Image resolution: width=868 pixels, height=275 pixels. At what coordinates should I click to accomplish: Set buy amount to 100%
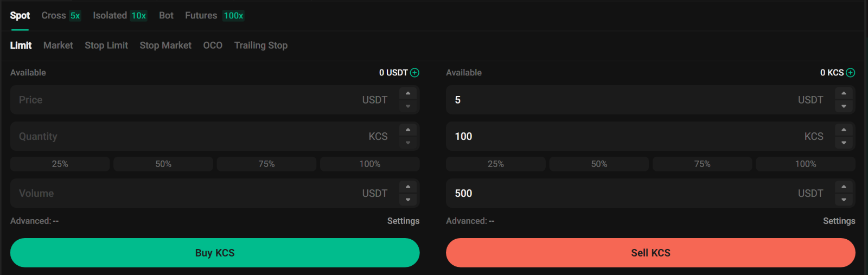click(x=370, y=164)
